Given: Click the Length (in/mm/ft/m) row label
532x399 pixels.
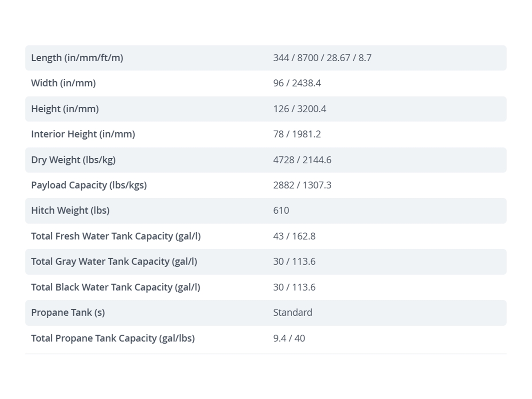Looking at the screenshot, I should click(77, 58).
